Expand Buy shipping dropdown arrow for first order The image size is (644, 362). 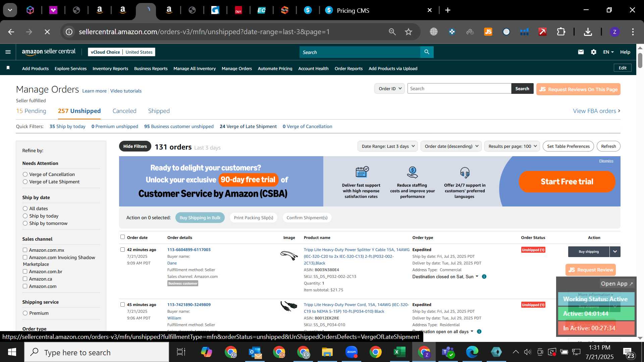coord(615,252)
